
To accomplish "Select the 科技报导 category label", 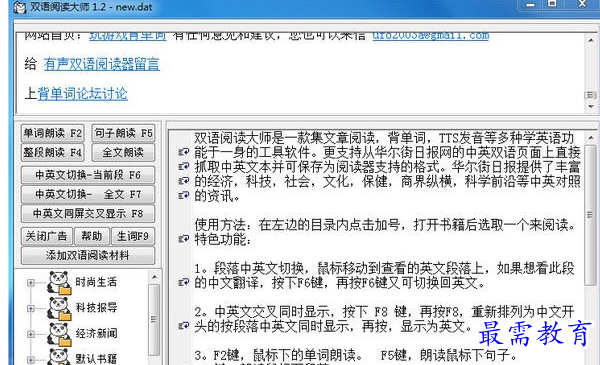I will pyautogui.click(x=96, y=308).
